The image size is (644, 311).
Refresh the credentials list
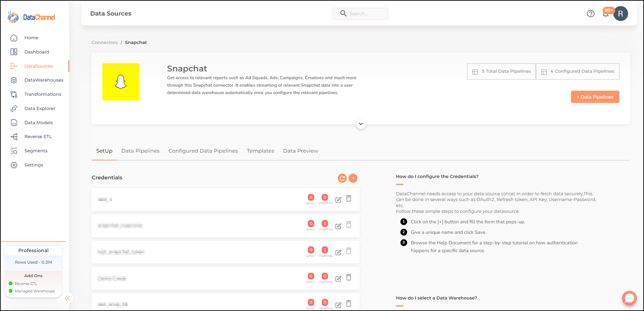[342, 178]
